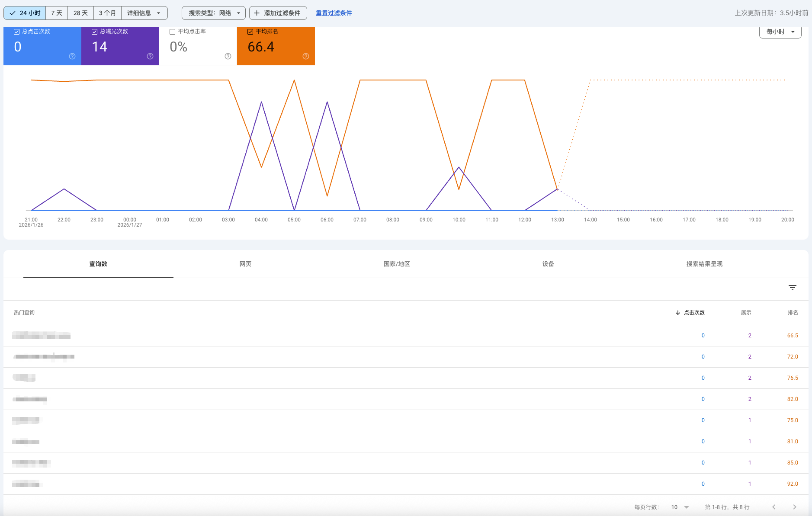Open the table filter icon
Image resolution: width=812 pixels, height=516 pixels.
click(792, 288)
